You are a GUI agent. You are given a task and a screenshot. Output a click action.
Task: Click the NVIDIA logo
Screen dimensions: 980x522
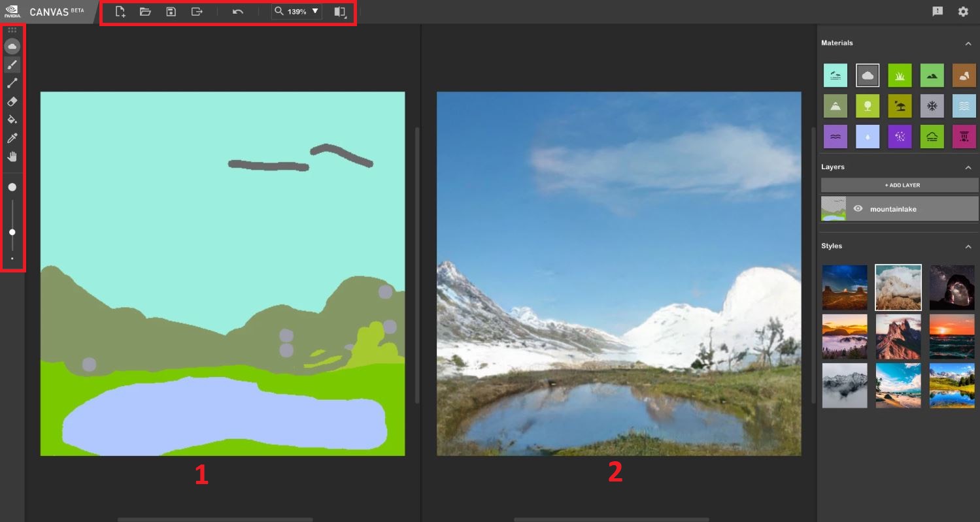pyautogui.click(x=12, y=12)
